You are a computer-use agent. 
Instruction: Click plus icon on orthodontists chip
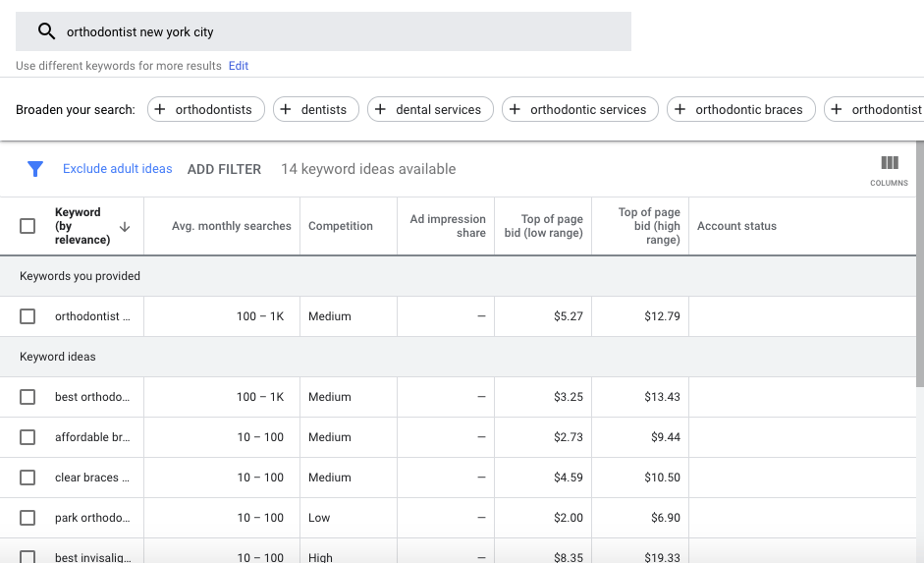click(x=160, y=110)
